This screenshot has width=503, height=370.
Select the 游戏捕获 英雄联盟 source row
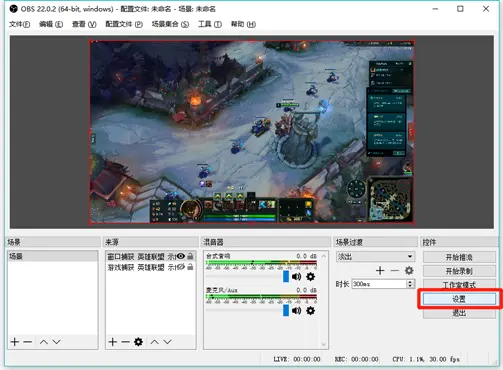coord(151,267)
